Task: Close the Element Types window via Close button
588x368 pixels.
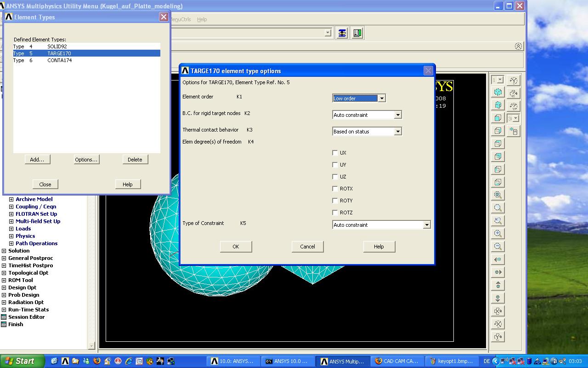Action: pos(45,184)
